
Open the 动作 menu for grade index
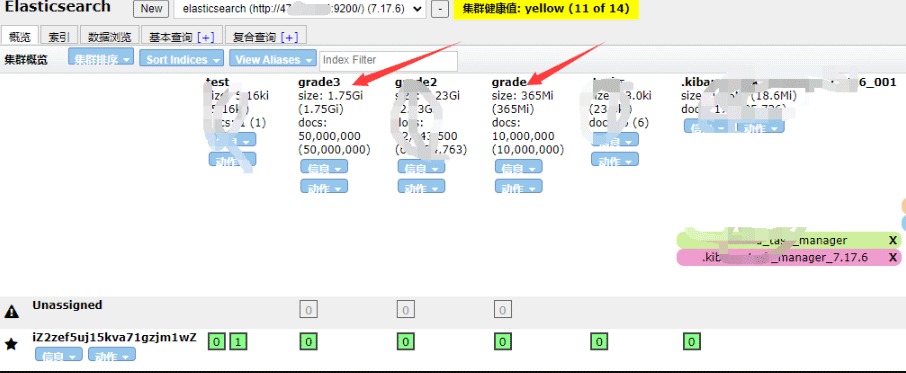(519, 187)
